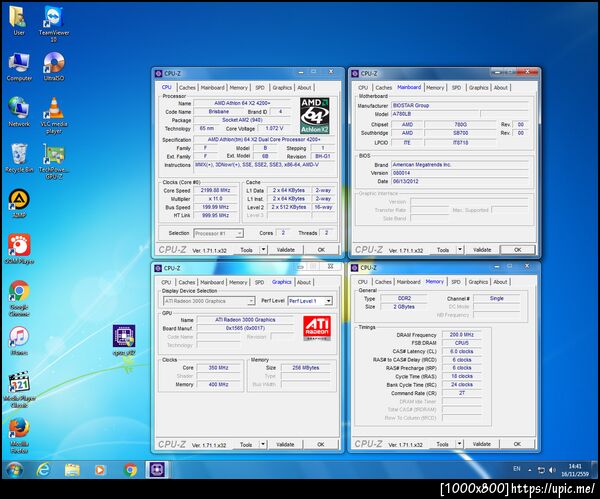Screen dimensions: 600x499
Task: Click the TechPowerUp GPU-Z desktop icon
Action: (x=53, y=155)
